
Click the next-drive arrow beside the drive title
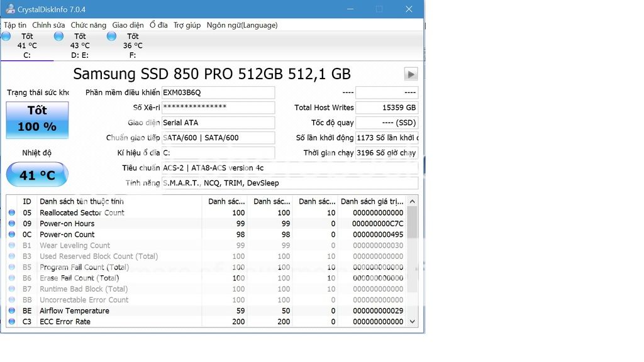click(410, 74)
